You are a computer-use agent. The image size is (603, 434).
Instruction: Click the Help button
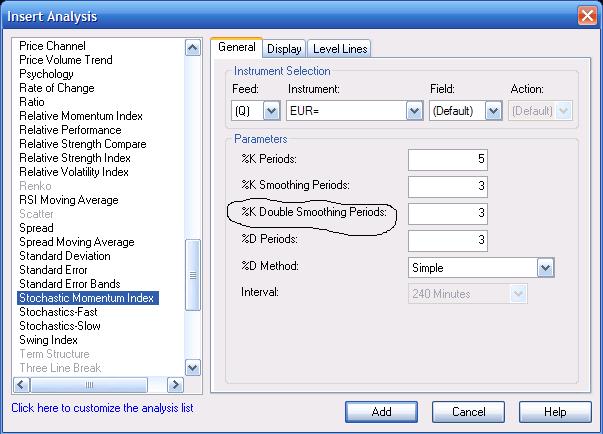click(555, 412)
